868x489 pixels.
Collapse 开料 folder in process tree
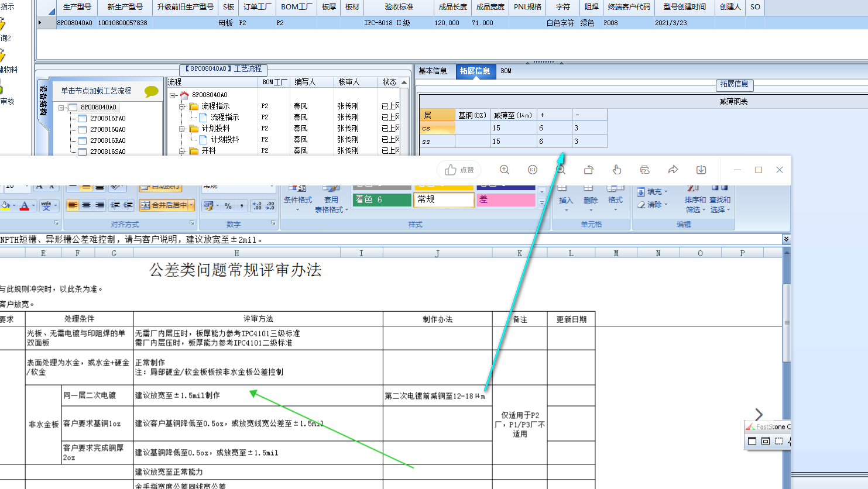pyautogui.click(x=182, y=151)
